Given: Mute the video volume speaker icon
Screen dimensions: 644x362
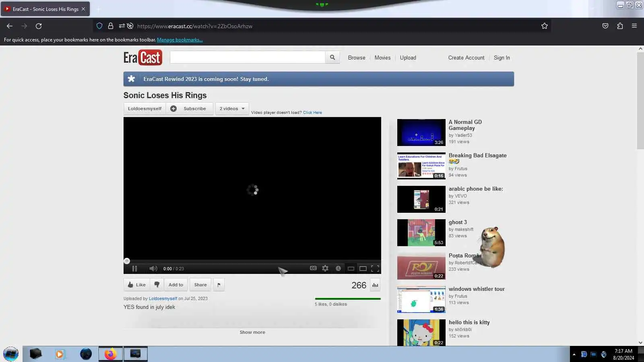Looking at the screenshot, I should point(153,269).
